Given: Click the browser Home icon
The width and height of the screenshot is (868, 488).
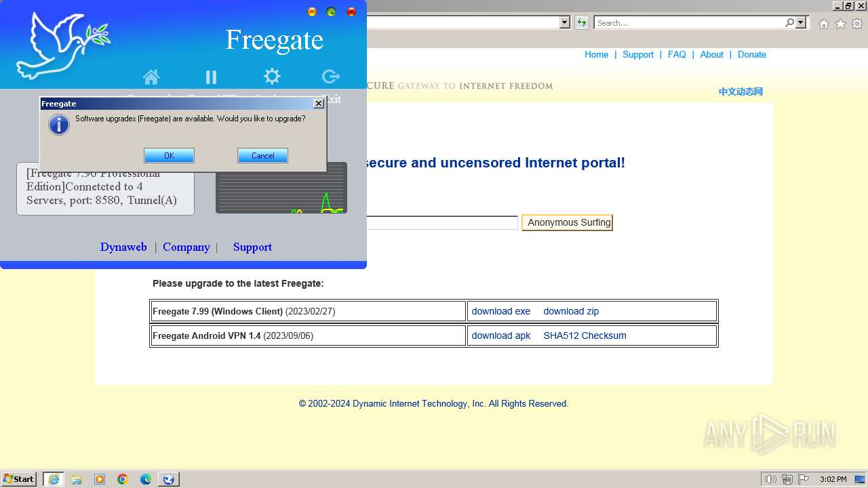Looking at the screenshot, I should [823, 24].
